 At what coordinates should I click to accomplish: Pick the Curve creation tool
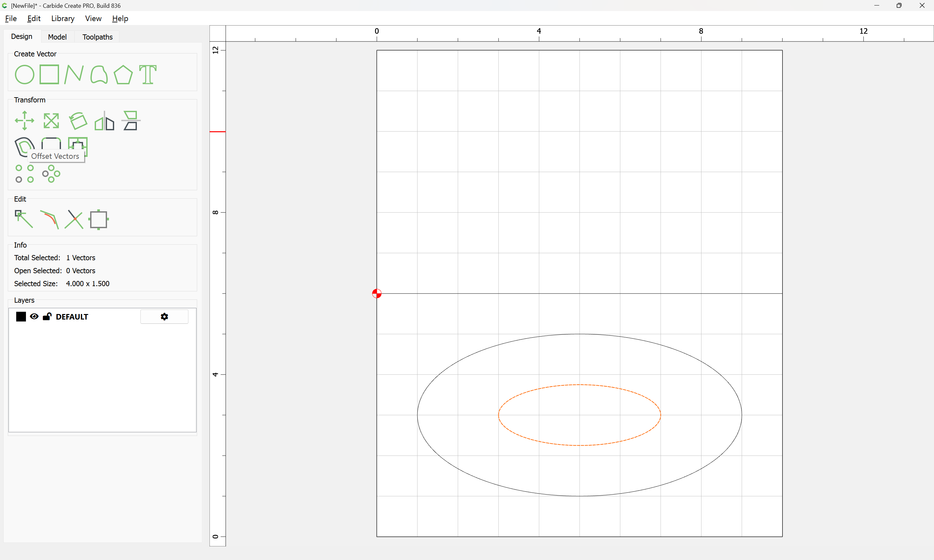point(99,74)
